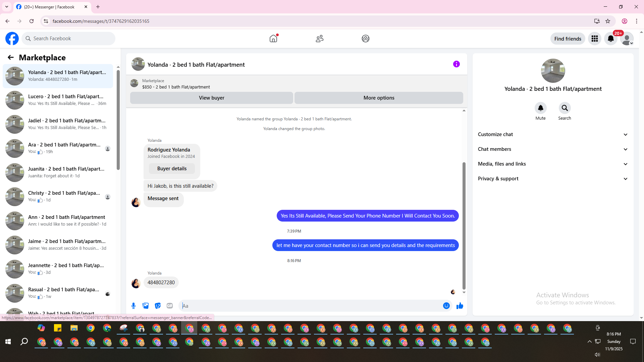Open Rasual conversation in the list
Image resolution: width=644 pixels, height=362 pixels.
58,293
